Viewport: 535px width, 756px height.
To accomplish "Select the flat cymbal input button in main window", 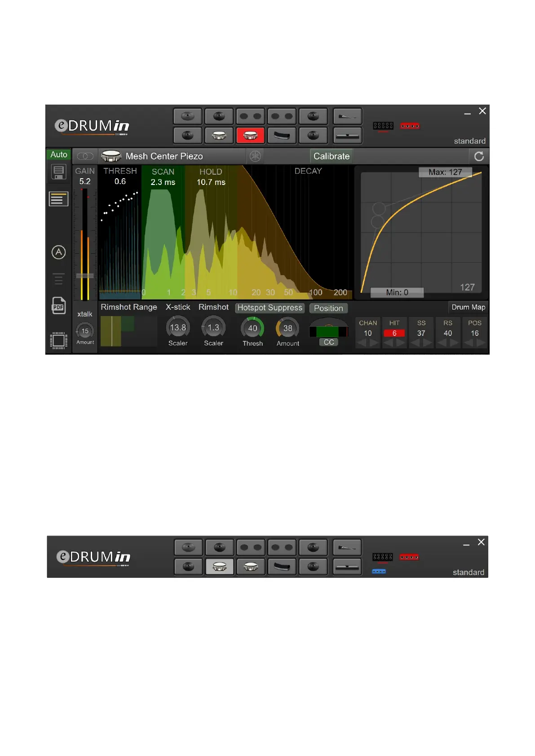I will pyautogui.click(x=187, y=116).
